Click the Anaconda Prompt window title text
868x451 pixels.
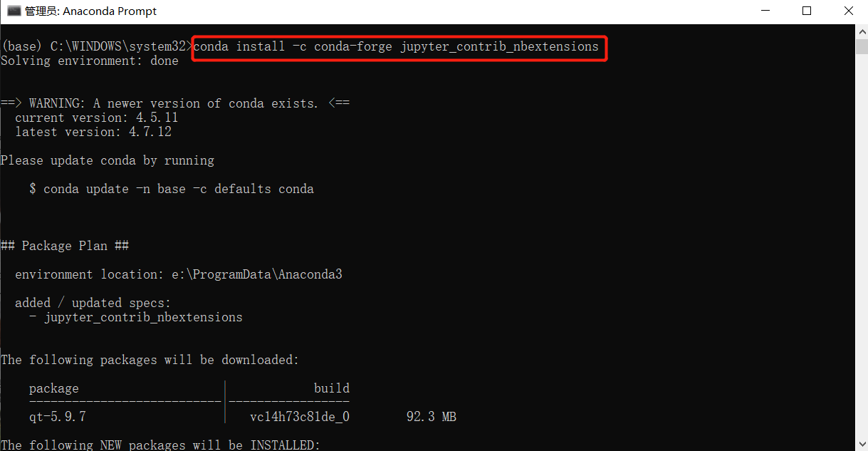[90, 11]
